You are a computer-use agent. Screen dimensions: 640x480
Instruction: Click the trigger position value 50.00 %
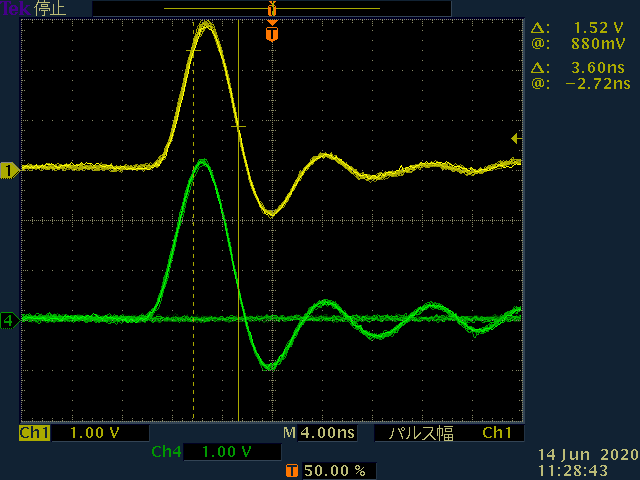335,471
